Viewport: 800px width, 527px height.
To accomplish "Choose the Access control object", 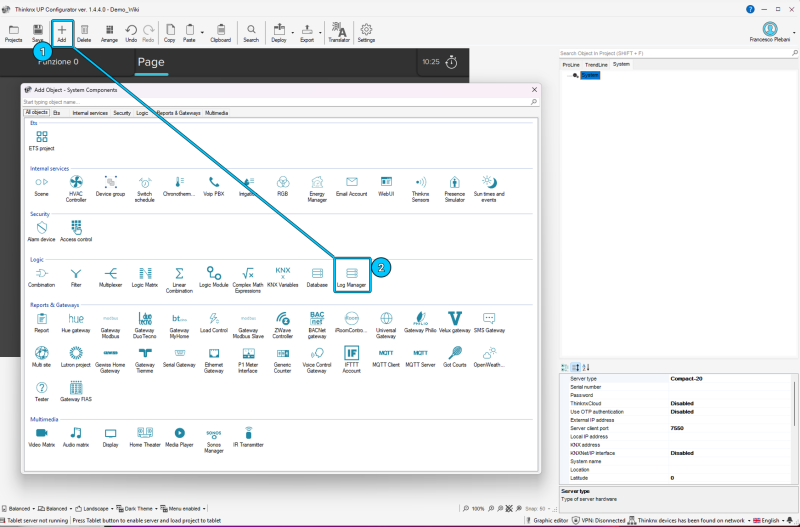I will coord(76,232).
